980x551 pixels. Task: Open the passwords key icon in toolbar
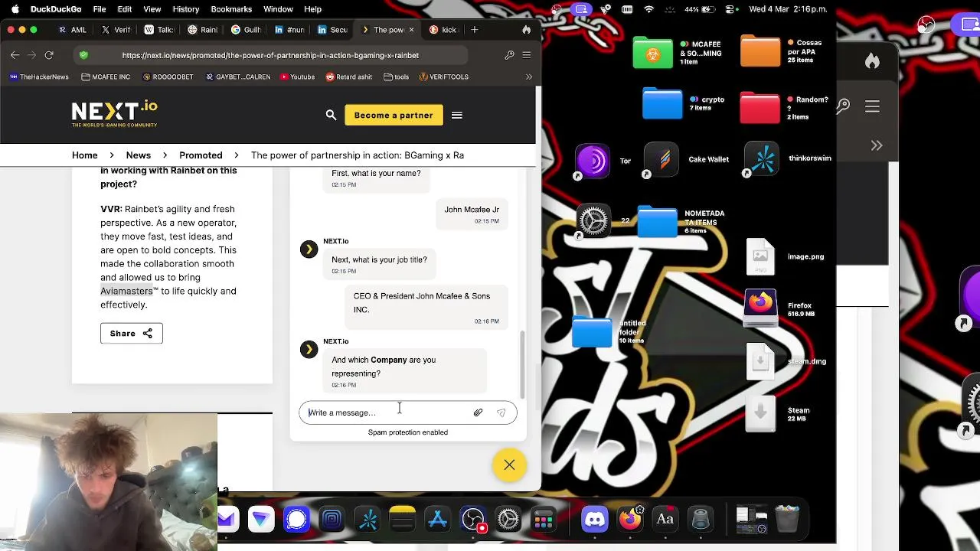click(509, 55)
